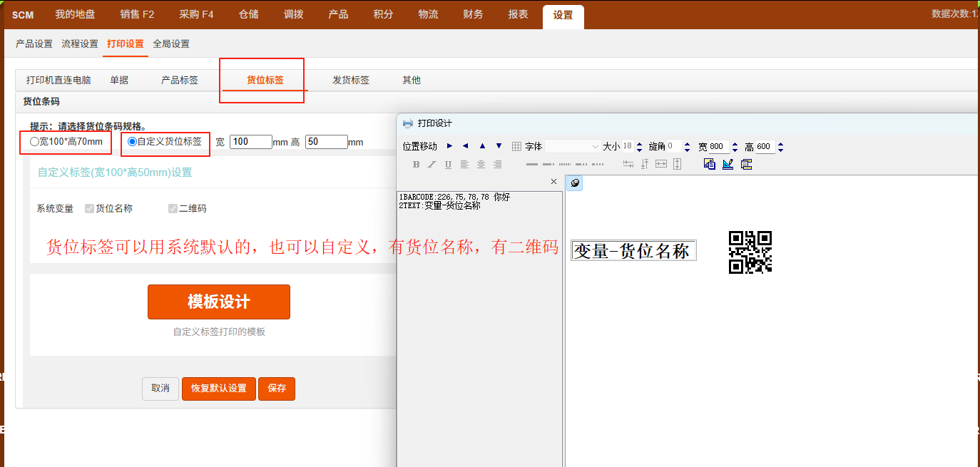Screen dimensions: 980x467
Task: Apply bold formatting in print designer
Action: 416,165
